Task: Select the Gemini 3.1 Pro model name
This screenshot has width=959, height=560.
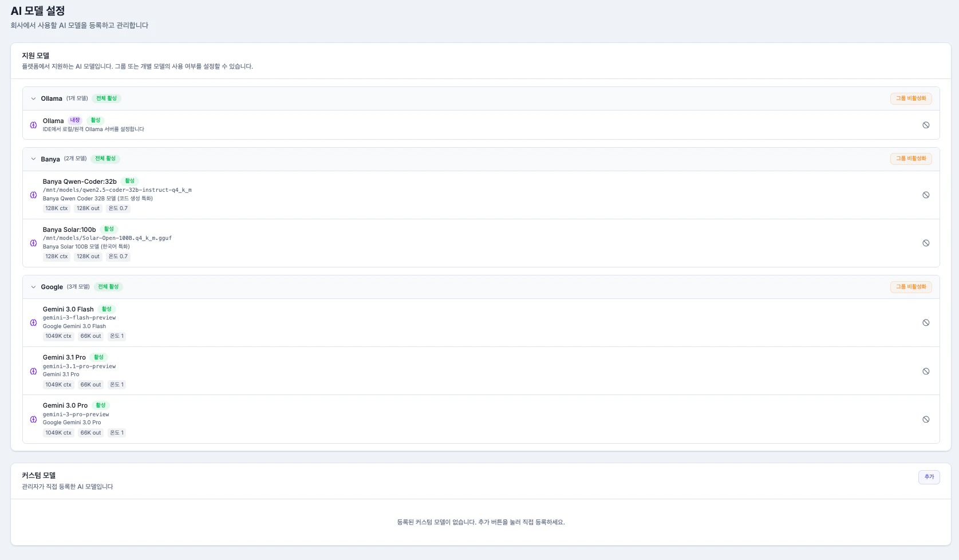Action: (64, 357)
